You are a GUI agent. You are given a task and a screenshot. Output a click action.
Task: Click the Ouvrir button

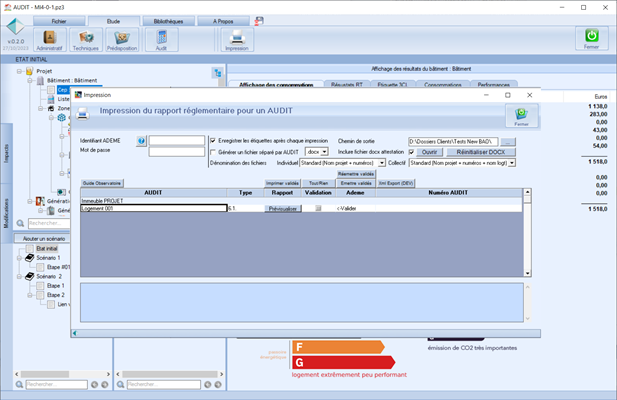429,152
